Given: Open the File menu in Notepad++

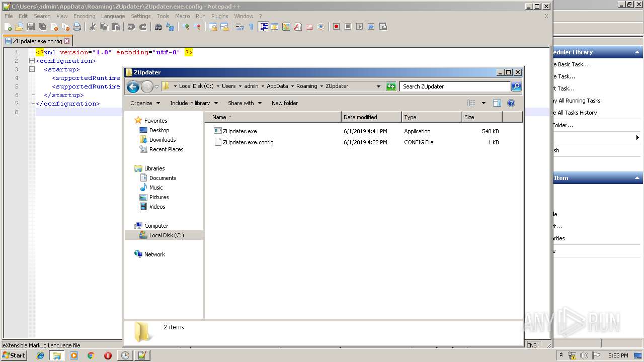Looking at the screenshot, I should tap(9, 16).
